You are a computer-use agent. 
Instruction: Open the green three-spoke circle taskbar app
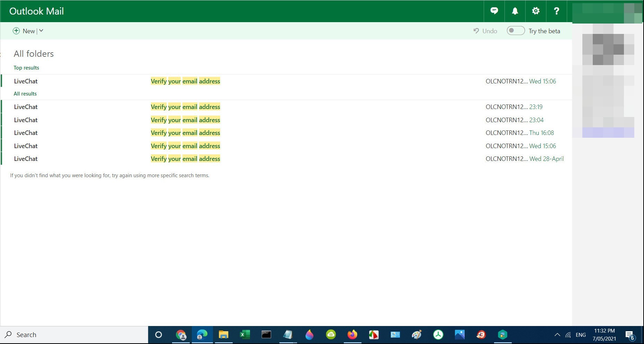(438, 335)
